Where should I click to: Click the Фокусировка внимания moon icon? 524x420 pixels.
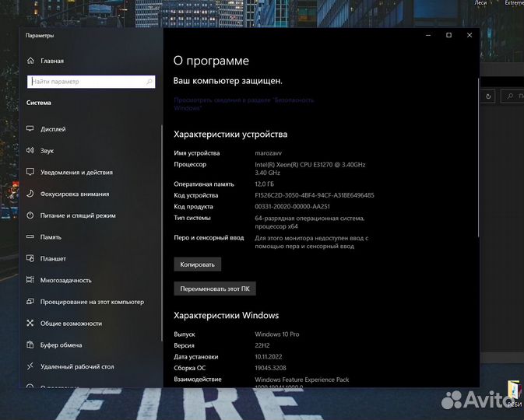pyautogui.click(x=30, y=194)
